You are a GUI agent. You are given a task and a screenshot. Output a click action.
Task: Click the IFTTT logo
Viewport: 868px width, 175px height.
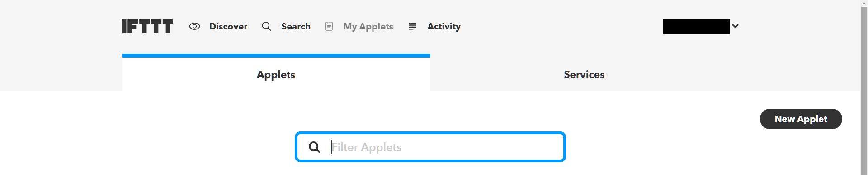click(x=147, y=26)
